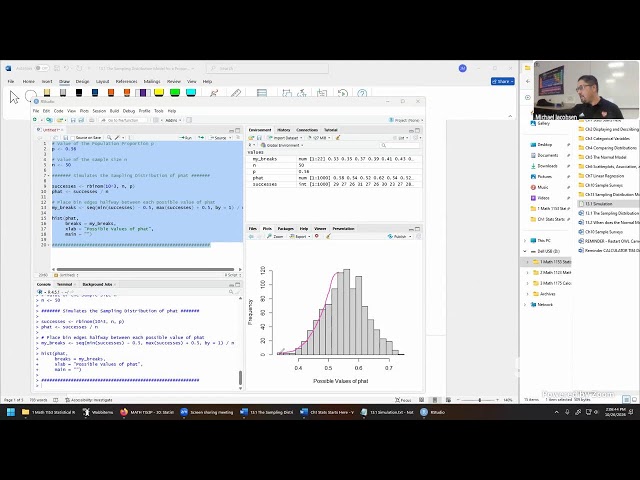Screen dimensions: 640x480
Task: Click the Print icon in RStudio's main toolbar
Action: coord(91,120)
